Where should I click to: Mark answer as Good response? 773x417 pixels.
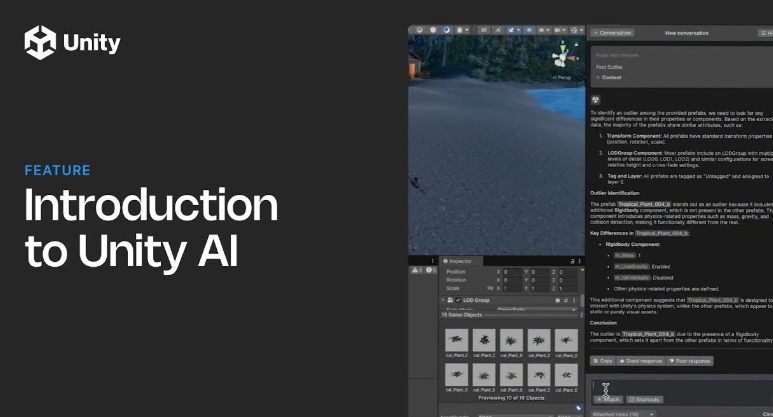(645, 361)
